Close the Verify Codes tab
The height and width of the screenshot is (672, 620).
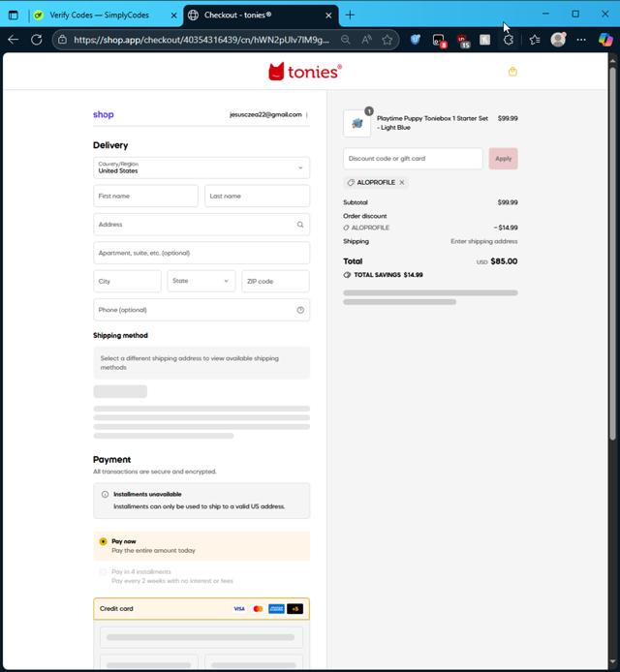coord(173,15)
